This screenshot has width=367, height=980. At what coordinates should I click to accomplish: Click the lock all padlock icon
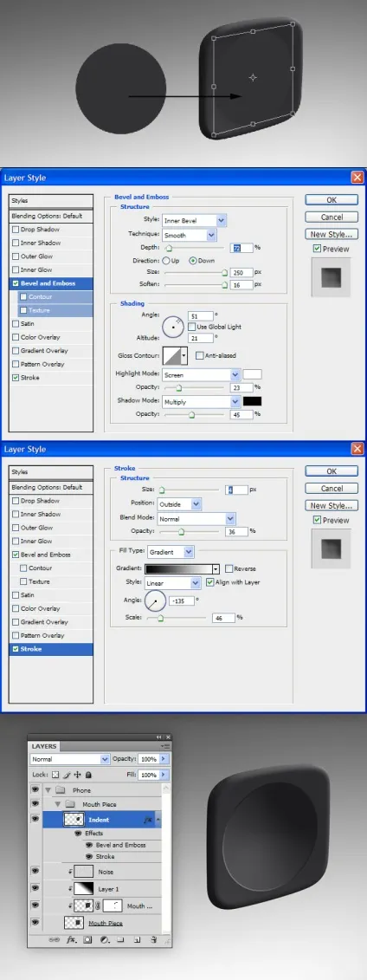tap(88, 775)
